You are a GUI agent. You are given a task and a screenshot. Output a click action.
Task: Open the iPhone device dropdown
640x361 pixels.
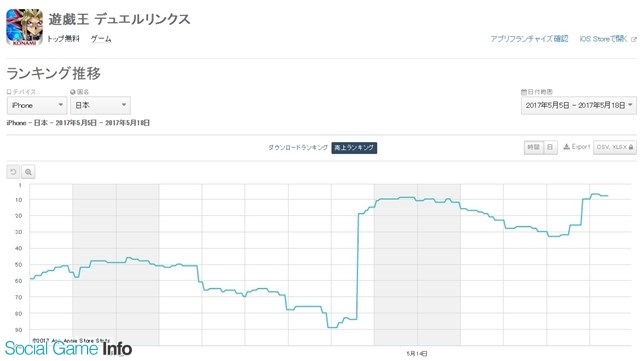pos(37,105)
